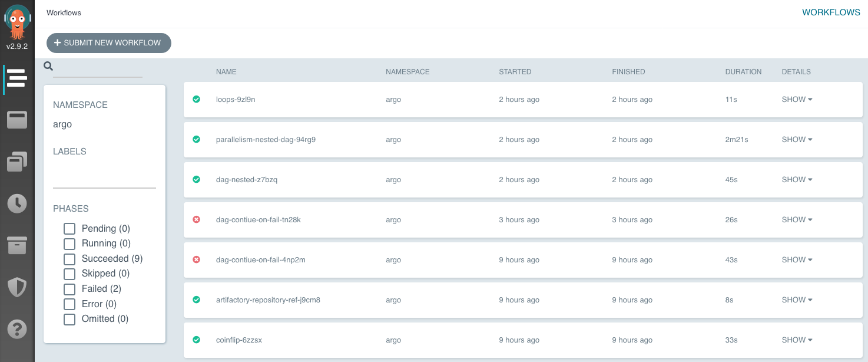Viewport: 868px width, 362px height.
Task: Open the WORKFLOWS header link
Action: (830, 12)
